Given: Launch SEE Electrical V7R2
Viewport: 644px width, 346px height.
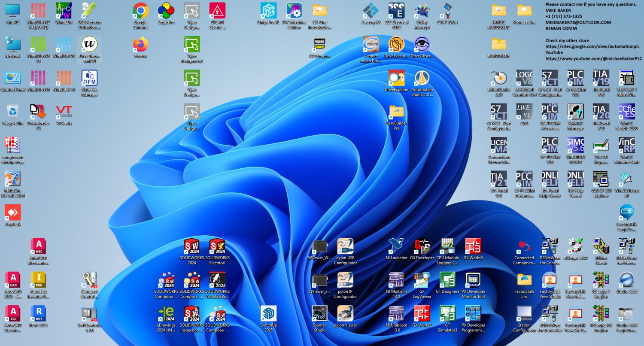Looking at the screenshot, I should coord(397,16).
